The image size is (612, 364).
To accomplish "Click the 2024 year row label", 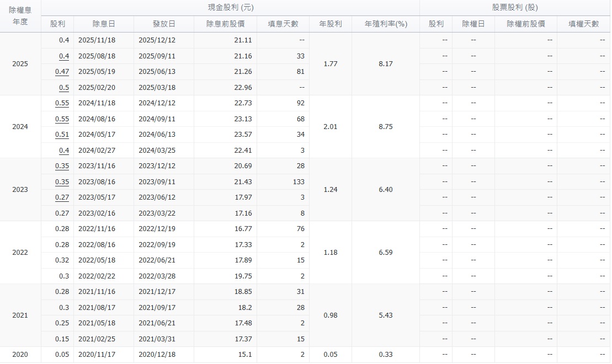I will click(x=20, y=127).
